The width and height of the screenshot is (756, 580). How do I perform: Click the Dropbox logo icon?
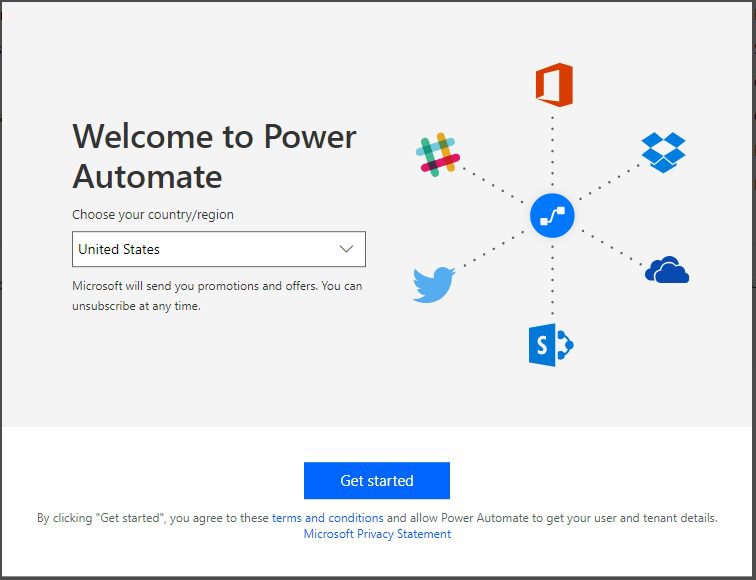click(664, 152)
